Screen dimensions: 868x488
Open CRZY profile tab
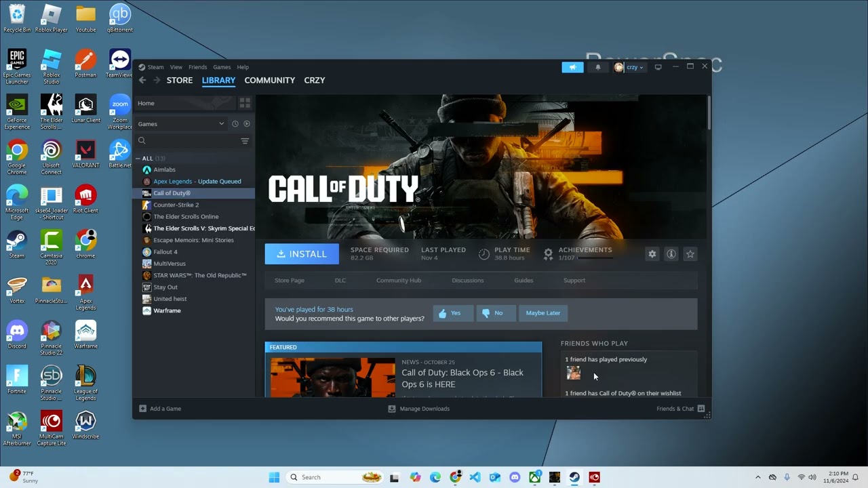pos(315,80)
